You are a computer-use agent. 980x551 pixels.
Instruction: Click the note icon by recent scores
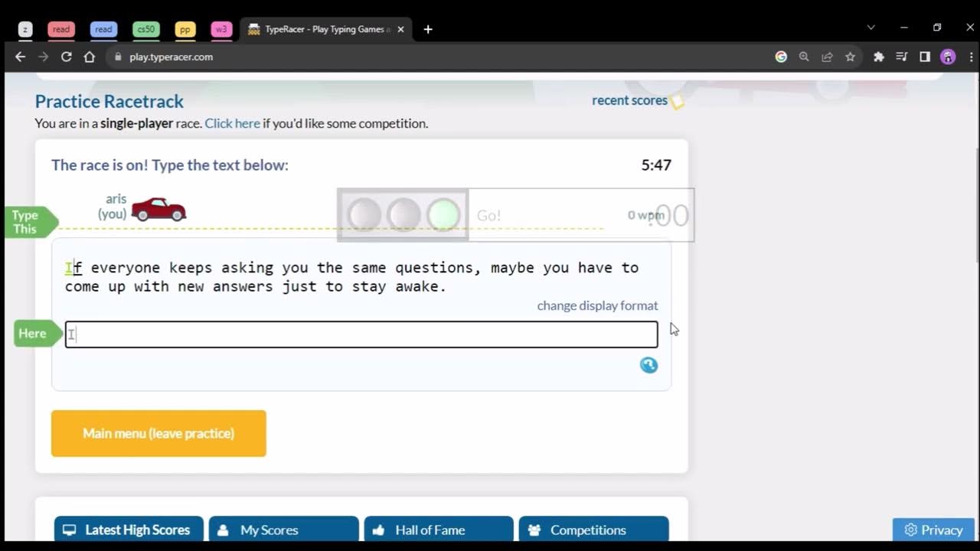tap(677, 101)
